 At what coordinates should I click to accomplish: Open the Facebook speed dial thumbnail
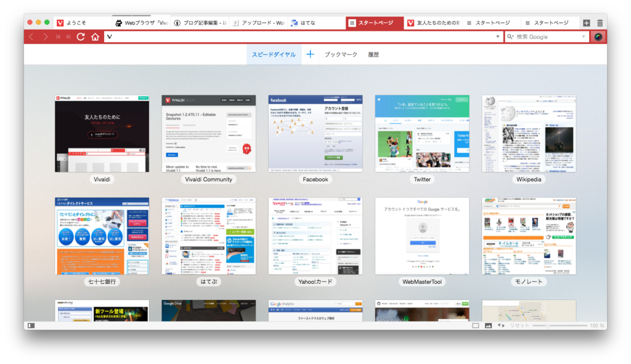tap(315, 134)
